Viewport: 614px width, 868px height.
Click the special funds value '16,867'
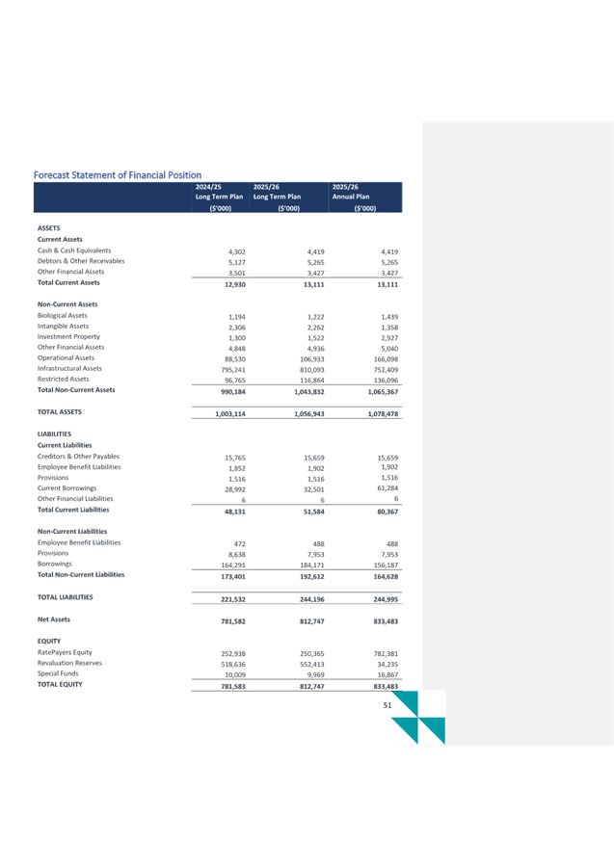(x=387, y=674)
